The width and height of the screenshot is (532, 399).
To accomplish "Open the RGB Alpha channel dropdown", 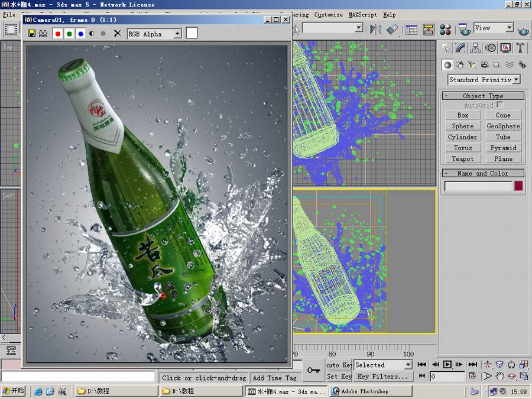I will [x=177, y=34].
